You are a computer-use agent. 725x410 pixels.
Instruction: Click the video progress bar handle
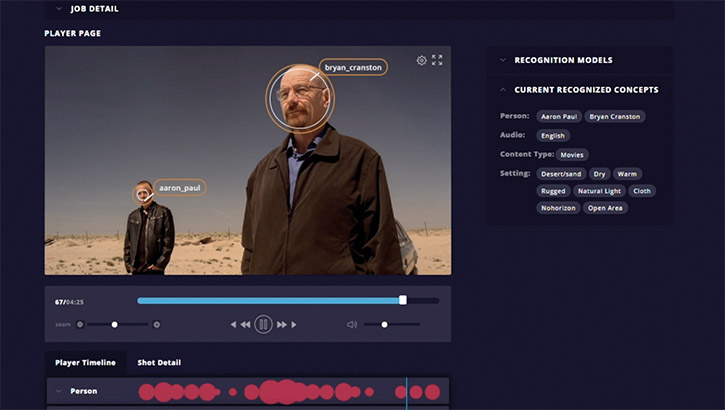pyautogui.click(x=403, y=300)
